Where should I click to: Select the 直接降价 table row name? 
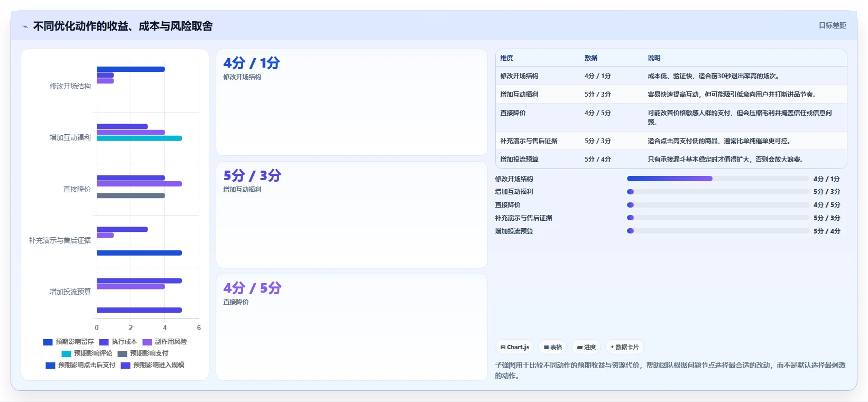point(513,113)
